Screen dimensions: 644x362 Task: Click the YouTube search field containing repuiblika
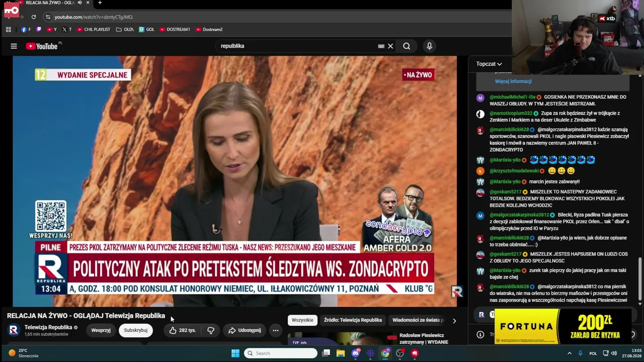(x=298, y=46)
